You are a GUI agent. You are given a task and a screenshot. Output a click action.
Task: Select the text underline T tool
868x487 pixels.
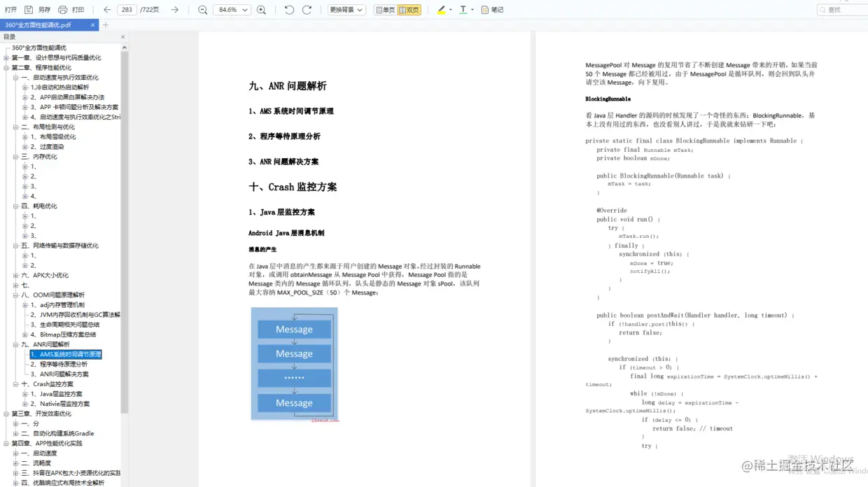pos(463,10)
